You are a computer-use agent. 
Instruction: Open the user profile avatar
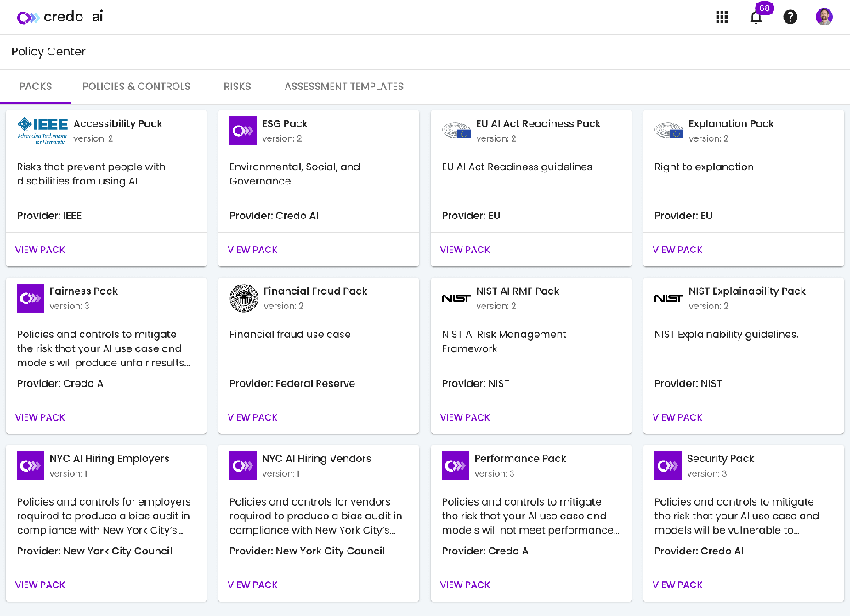(x=824, y=17)
